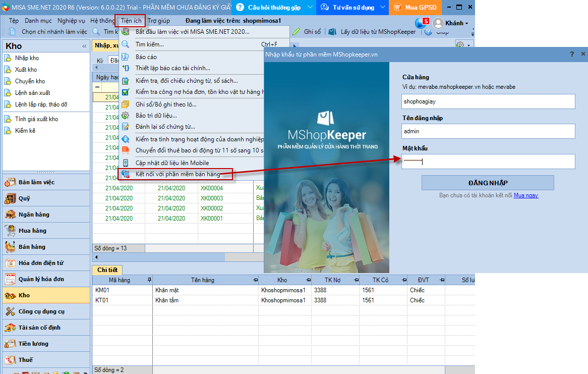Go to Mua hàng module

point(46,231)
